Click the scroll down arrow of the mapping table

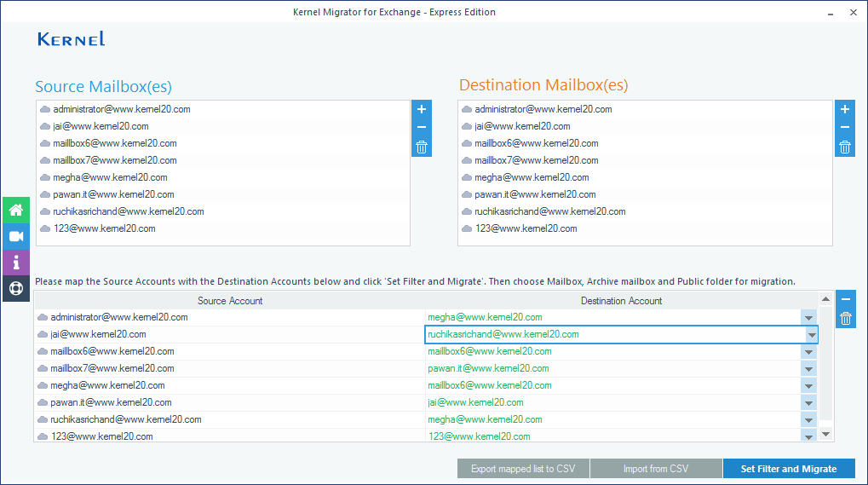point(826,434)
